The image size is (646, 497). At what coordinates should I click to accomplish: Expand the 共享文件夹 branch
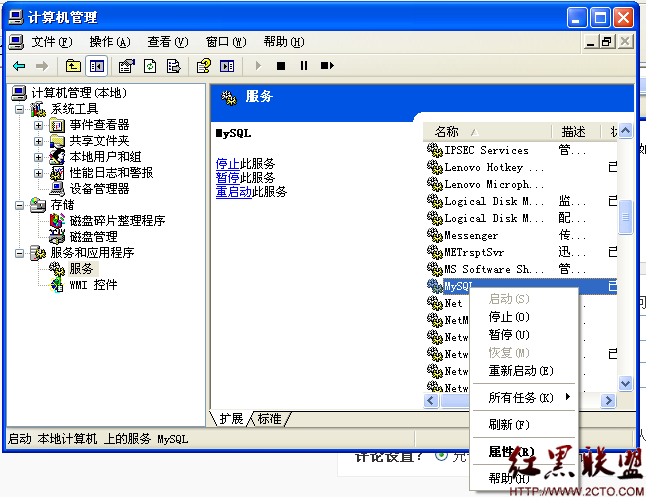(x=38, y=141)
